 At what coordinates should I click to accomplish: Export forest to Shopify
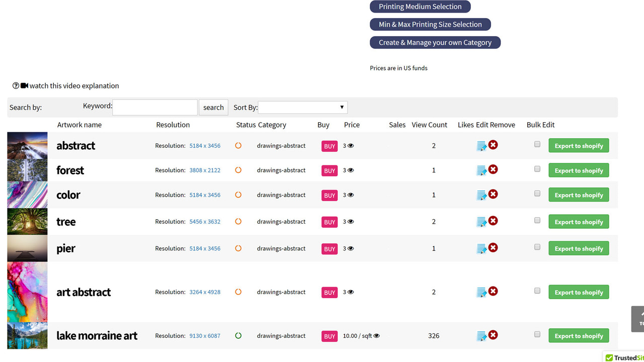coord(579,170)
